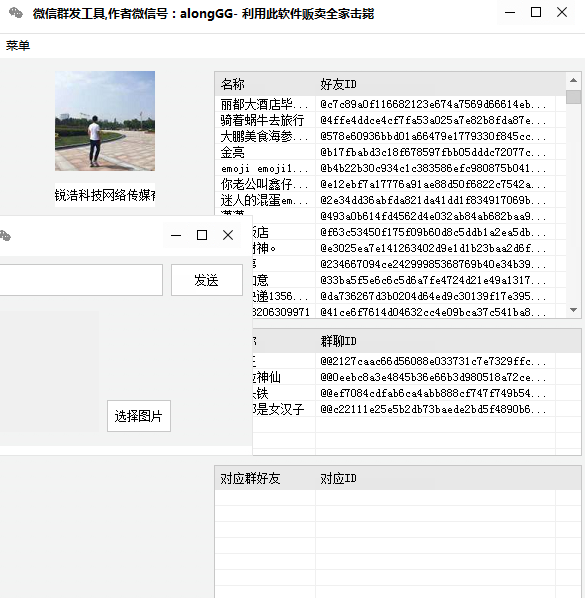Image resolution: width=585 pixels, height=598 pixels.
Task: Click friend ID @c7c89a0f116682123e674a...
Action: pyautogui.click(x=433, y=104)
